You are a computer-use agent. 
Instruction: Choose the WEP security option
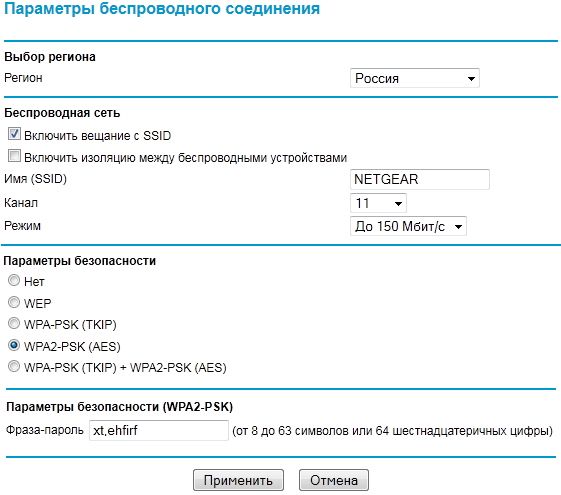[14, 302]
